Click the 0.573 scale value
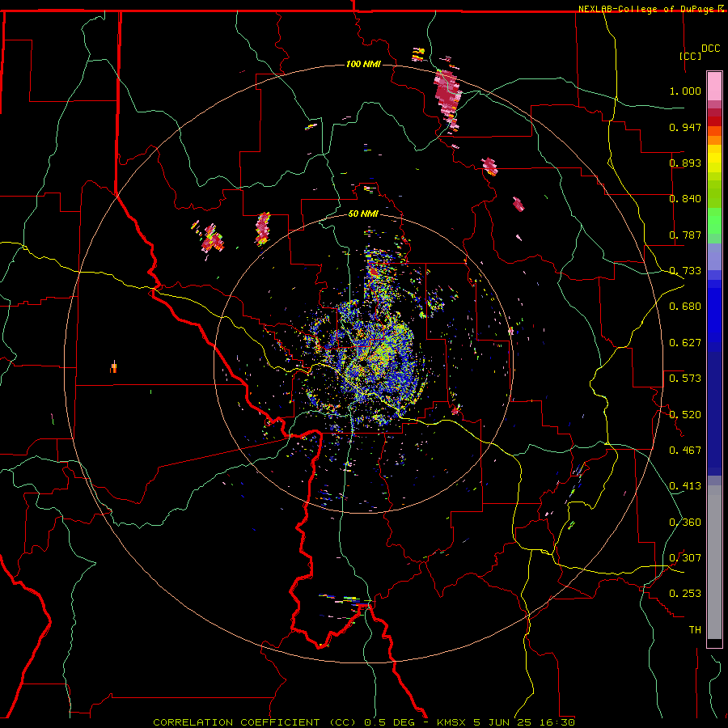 tap(685, 379)
